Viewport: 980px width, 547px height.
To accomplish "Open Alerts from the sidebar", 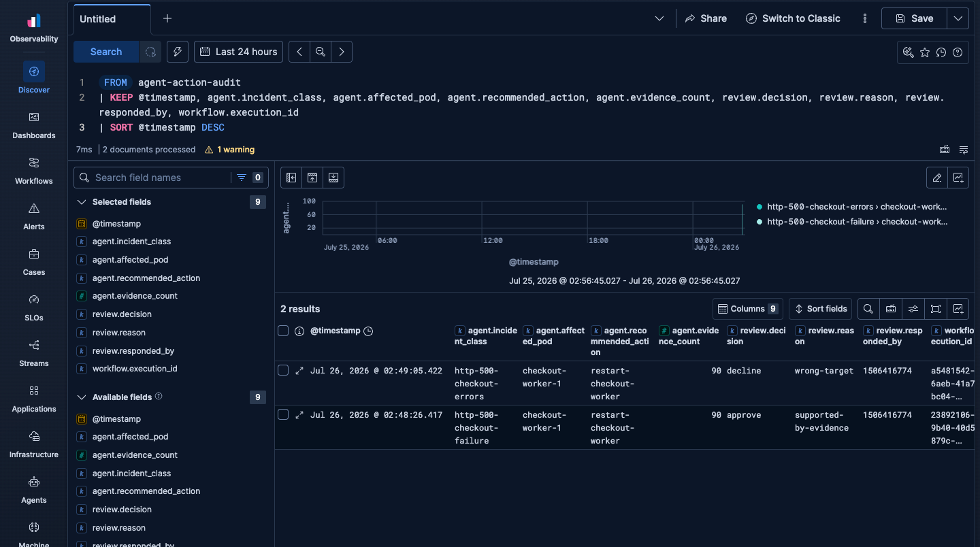I will (34, 215).
